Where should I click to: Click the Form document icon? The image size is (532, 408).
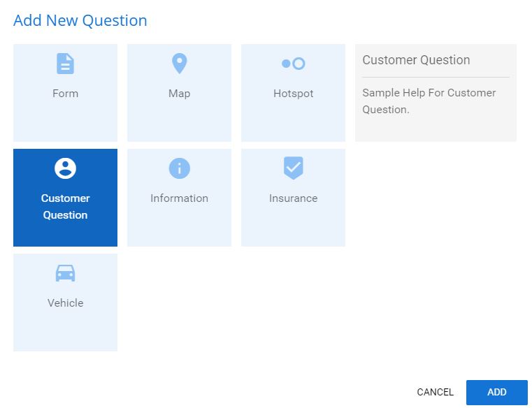65,64
